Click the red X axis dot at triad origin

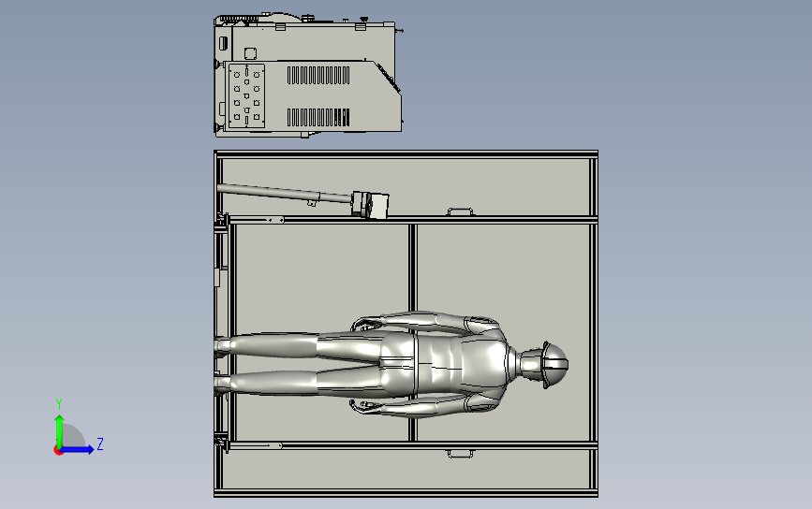pos(58,451)
